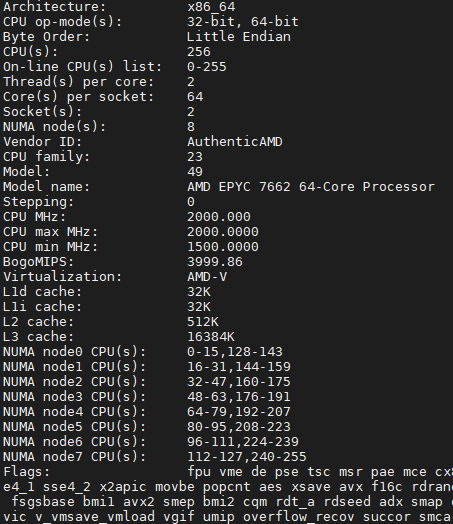Click the '16384K' L3 cache value
The height and width of the screenshot is (524, 453).
click(x=211, y=337)
